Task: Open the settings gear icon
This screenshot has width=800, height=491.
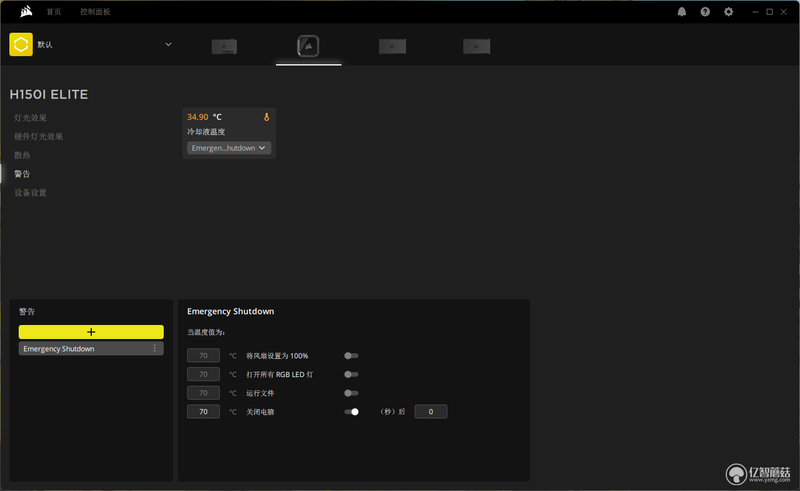Action: 729,12
